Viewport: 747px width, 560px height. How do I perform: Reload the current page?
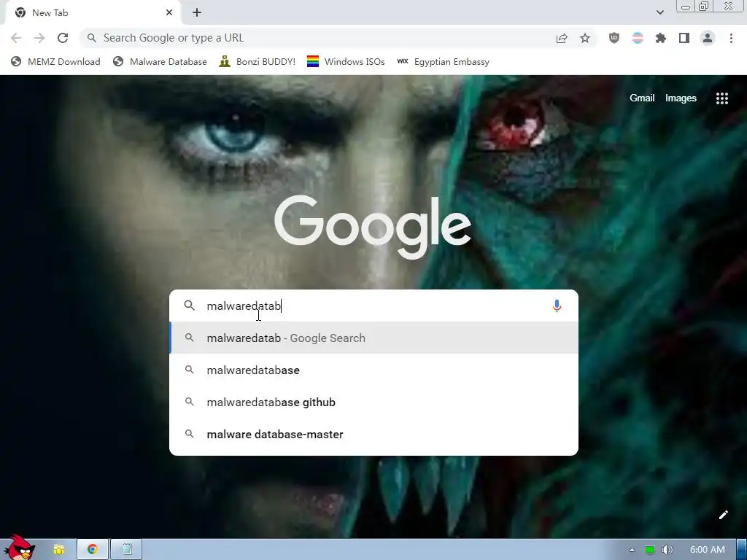(63, 38)
